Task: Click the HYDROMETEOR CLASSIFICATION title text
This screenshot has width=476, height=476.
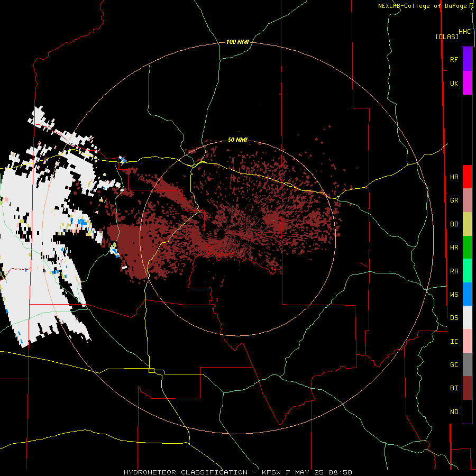Action: click(186, 472)
